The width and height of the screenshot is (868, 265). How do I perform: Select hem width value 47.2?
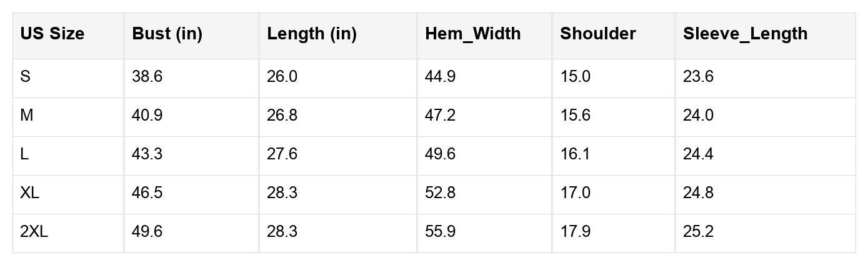(x=440, y=116)
